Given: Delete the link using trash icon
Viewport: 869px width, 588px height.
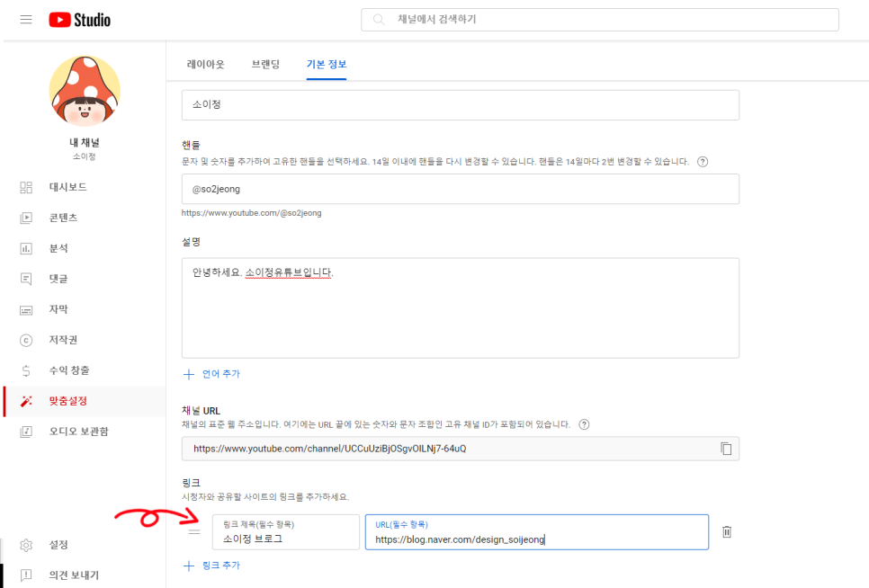Looking at the screenshot, I should pos(727,531).
